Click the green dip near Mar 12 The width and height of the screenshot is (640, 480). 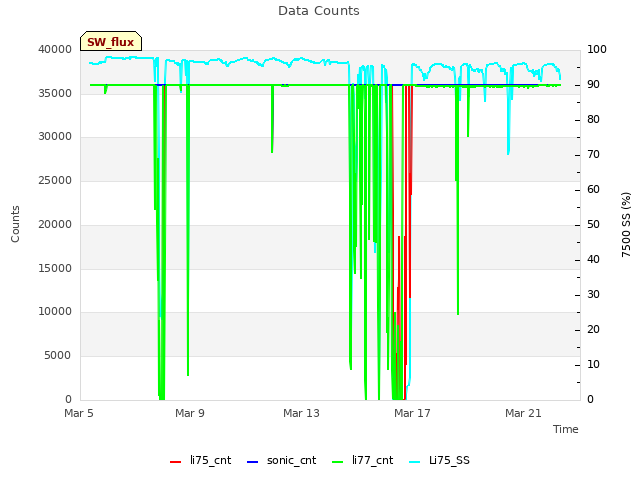point(272,119)
